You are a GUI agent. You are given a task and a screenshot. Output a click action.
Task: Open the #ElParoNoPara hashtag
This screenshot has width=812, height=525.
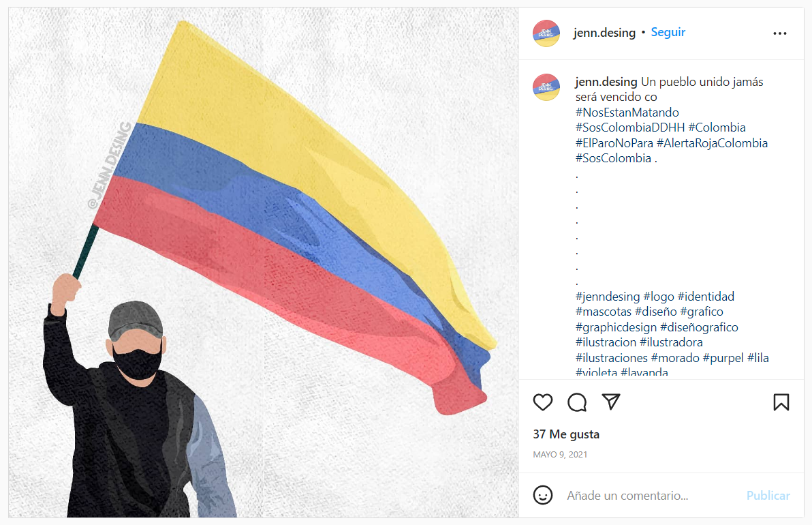point(614,143)
